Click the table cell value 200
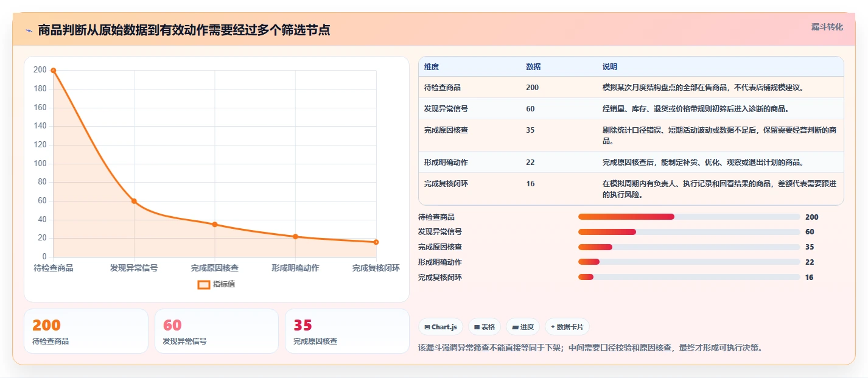 point(532,88)
